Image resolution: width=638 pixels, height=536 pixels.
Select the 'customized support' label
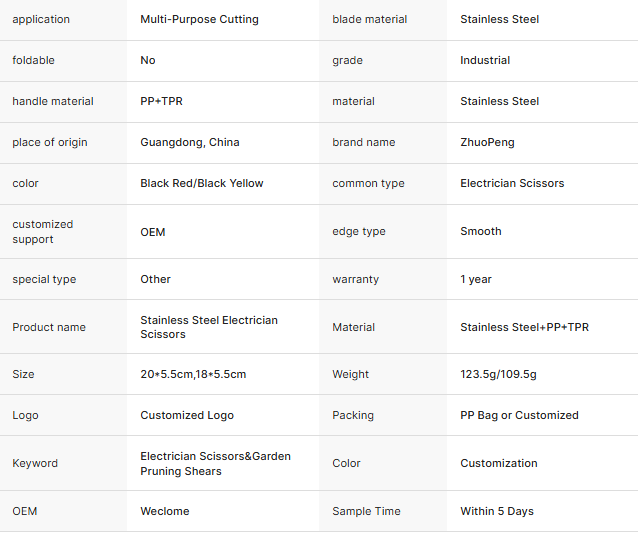click(x=43, y=231)
